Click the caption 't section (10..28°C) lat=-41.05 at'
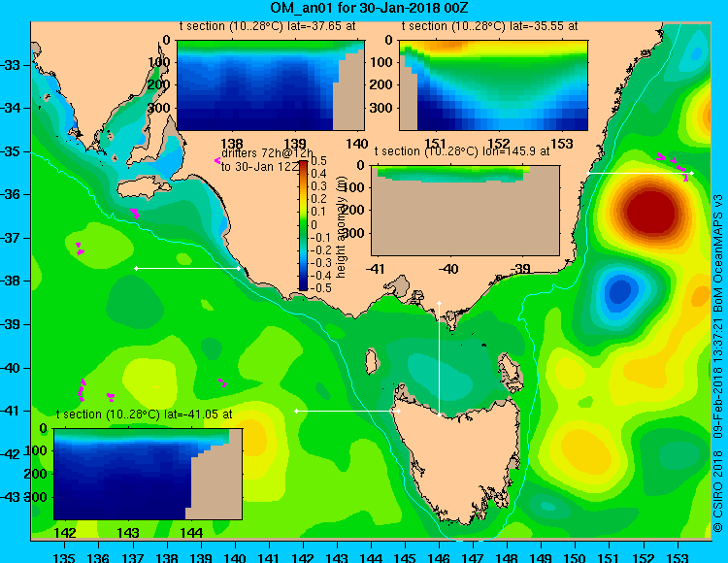The height and width of the screenshot is (563, 728). pyautogui.click(x=144, y=414)
